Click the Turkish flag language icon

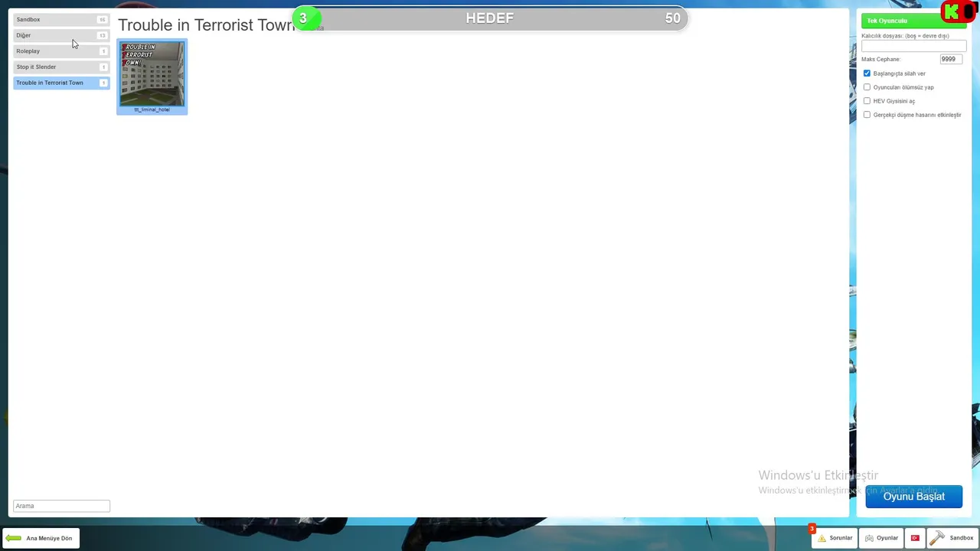[915, 538]
